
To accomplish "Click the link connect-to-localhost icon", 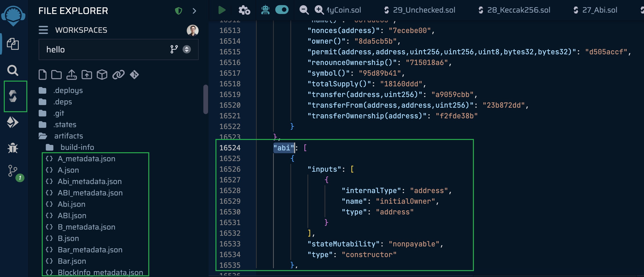I will 118,75.
